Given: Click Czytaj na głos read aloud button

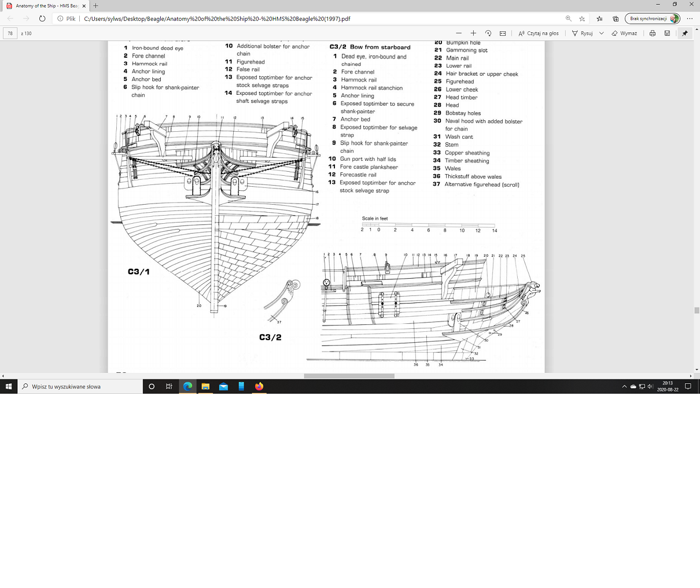Looking at the screenshot, I should click(539, 34).
